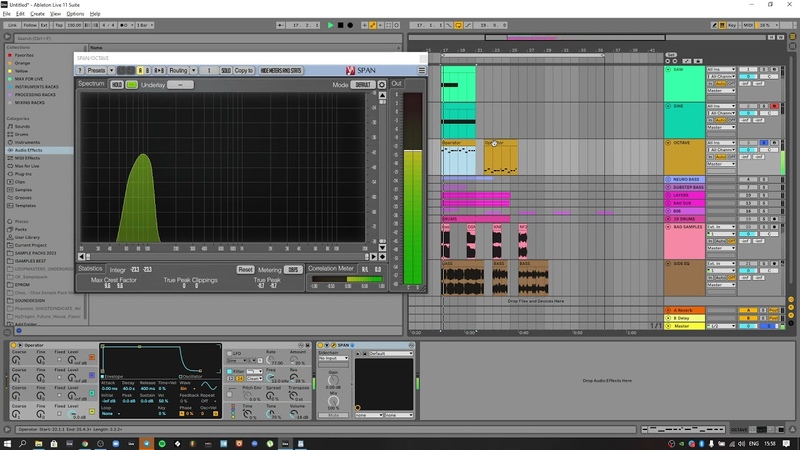Viewport: 800px width, 450px height.
Task: Open Operator Wave Sin dropdown
Action: click(186, 388)
